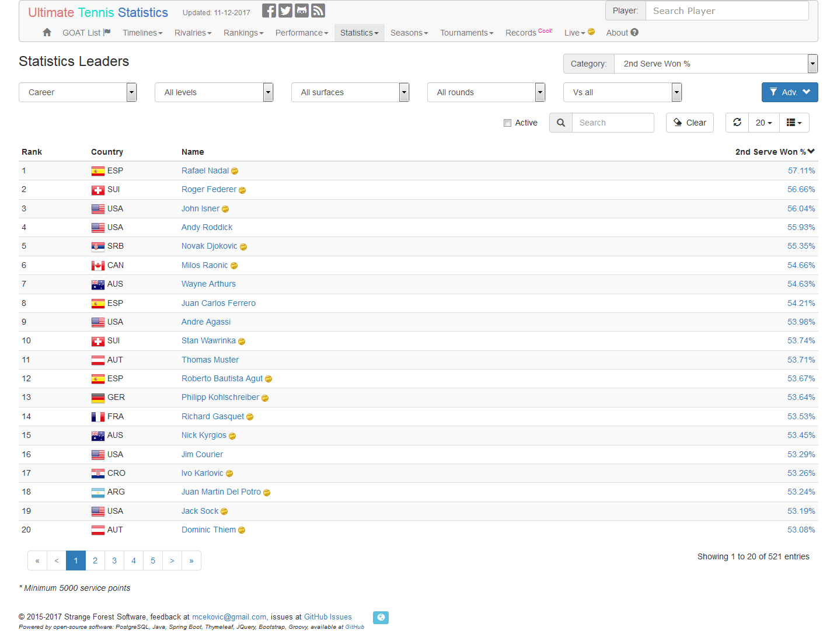Open the Facebook page via its icon
This screenshot has height=644, width=837.
(268, 10)
